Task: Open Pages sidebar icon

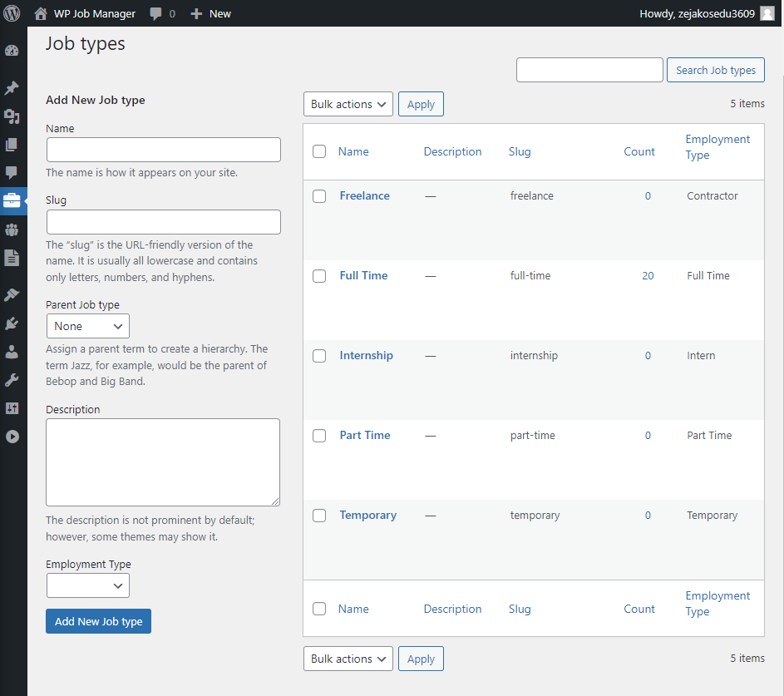Action: (x=12, y=145)
